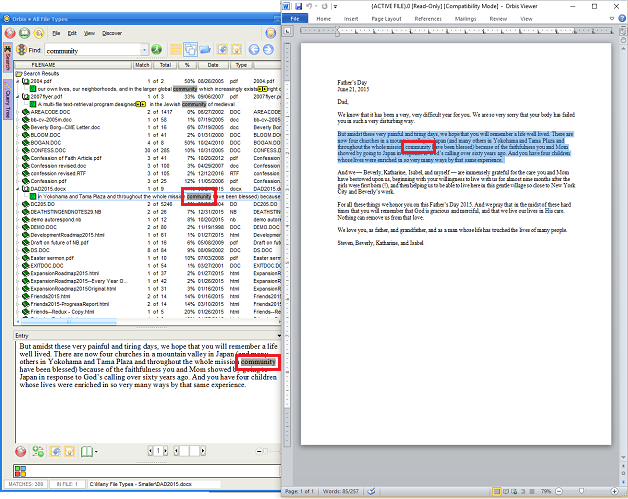
Task: Click the colored squares icon at bottom left
Action: click(20, 471)
